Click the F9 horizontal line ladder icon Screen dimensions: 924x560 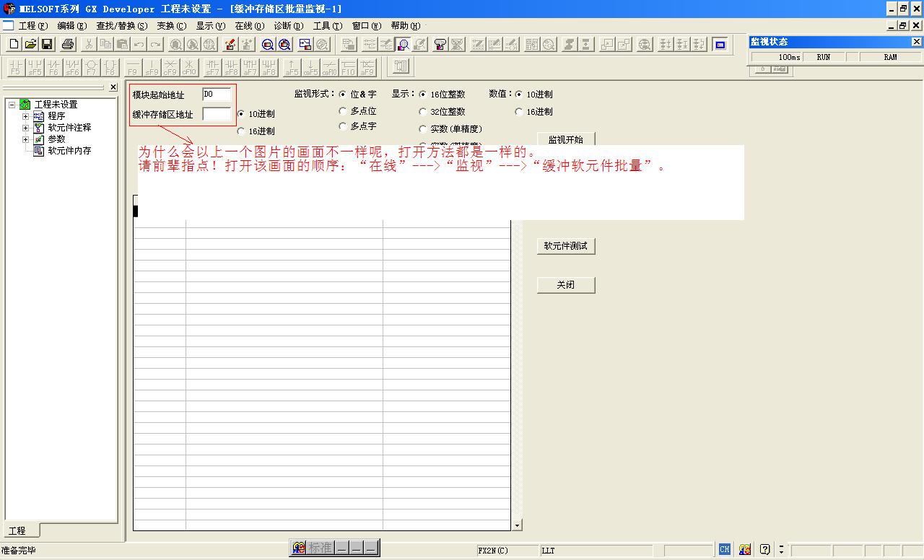coord(132,68)
